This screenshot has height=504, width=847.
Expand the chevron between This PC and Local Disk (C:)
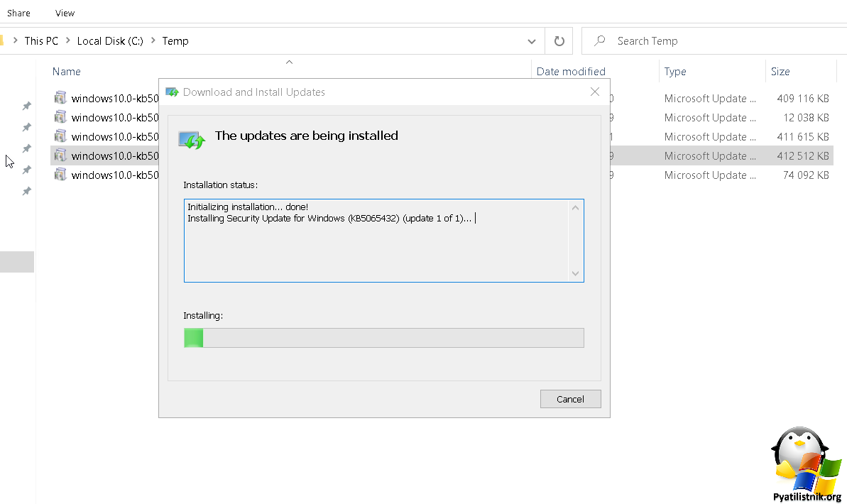pos(67,41)
